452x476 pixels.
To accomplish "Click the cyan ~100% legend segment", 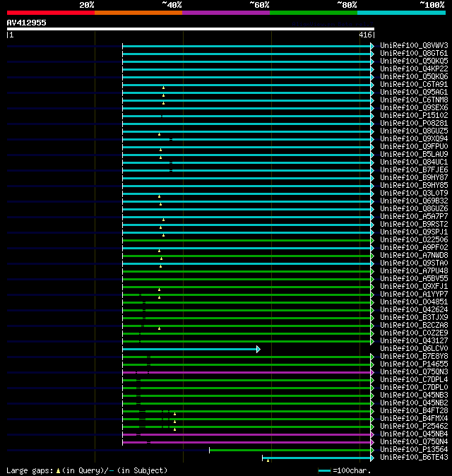I will pos(402,13).
